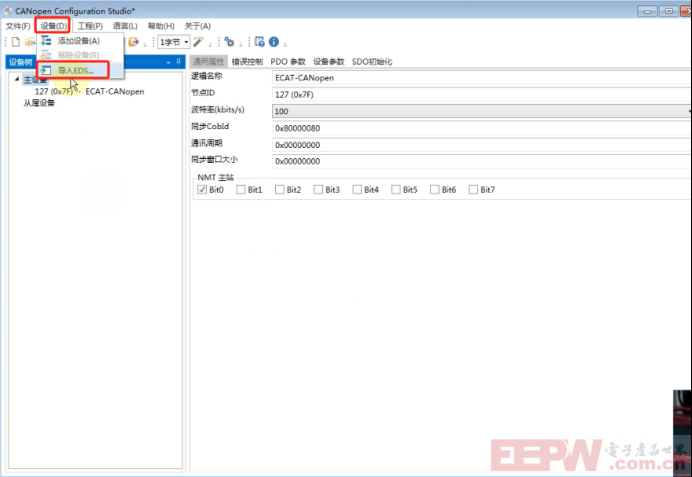
Task: Open overflow arrow after the export icon
Action: tap(145, 44)
